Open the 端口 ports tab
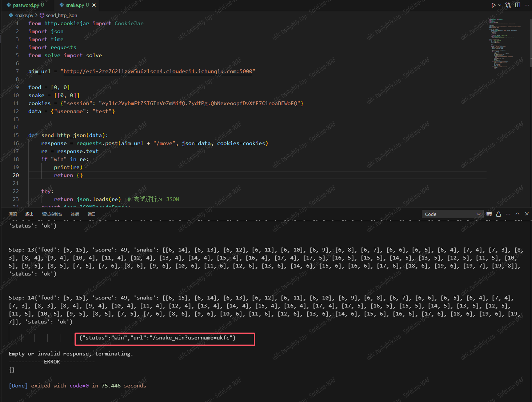Image resolution: width=532 pixels, height=402 pixels. coord(92,214)
